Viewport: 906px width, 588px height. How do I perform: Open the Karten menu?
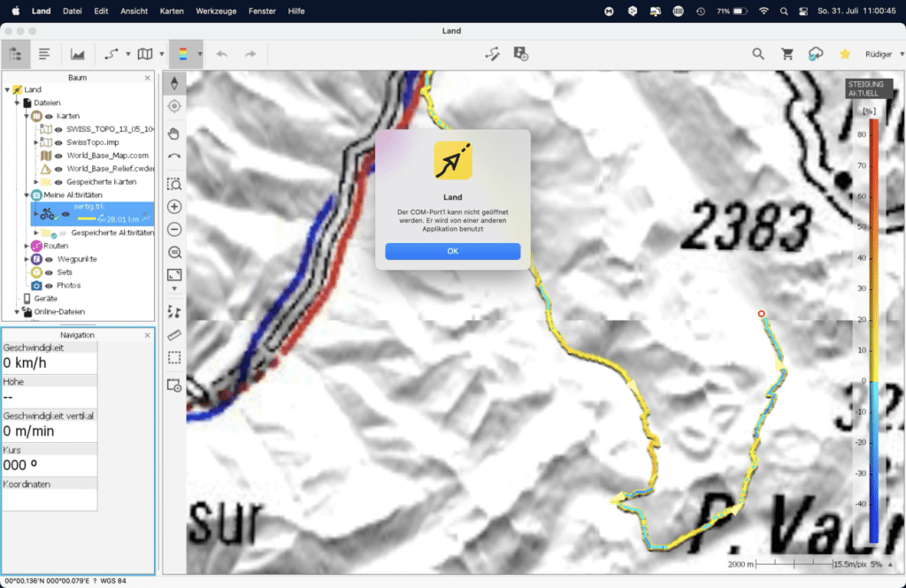[x=172, y=11]
